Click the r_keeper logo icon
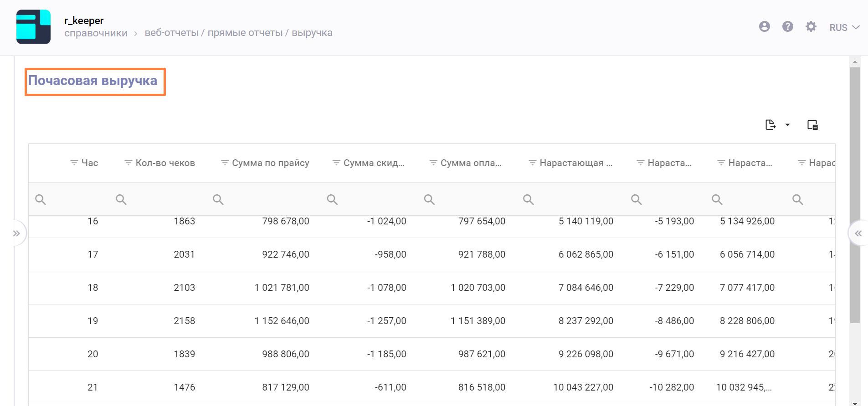The height and width of the screenshot is (406, 868). click(33, 27)
